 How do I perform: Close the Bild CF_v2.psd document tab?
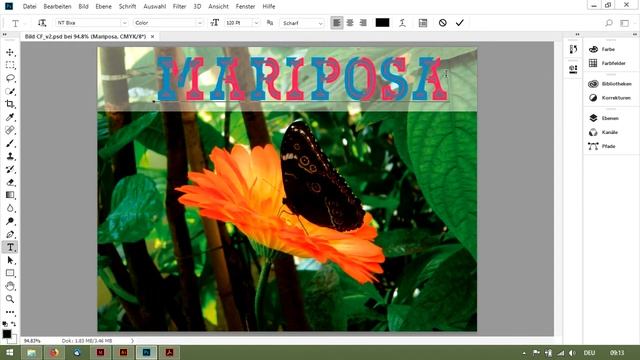(x=153, y=36)
